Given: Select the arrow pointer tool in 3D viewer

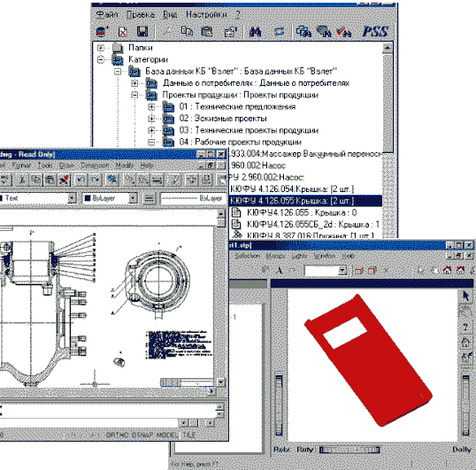Looking at the screenshot, I should pyautogui.click(x=466, y=296).
